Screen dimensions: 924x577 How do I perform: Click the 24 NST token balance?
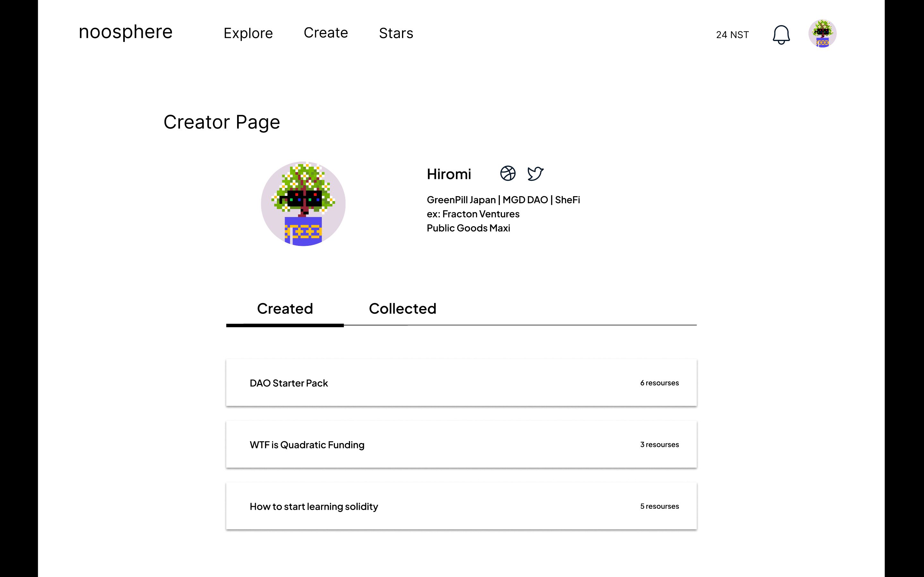(732, 35)
